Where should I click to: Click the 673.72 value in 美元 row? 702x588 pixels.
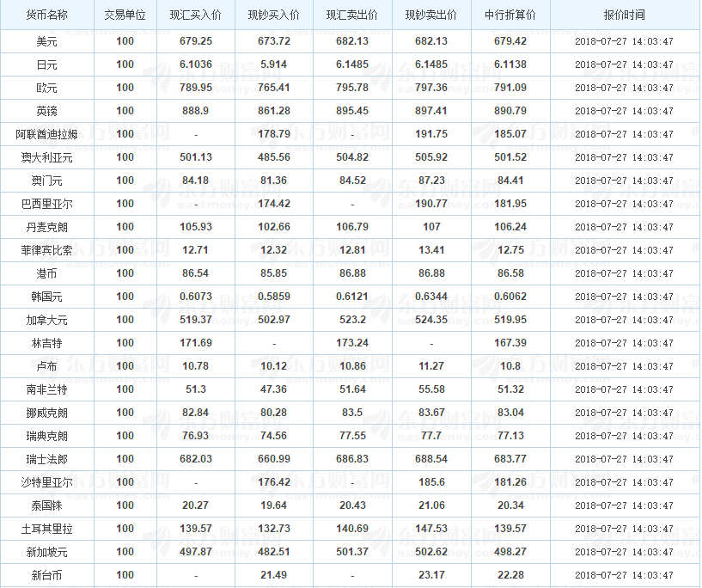pos(274,41)
